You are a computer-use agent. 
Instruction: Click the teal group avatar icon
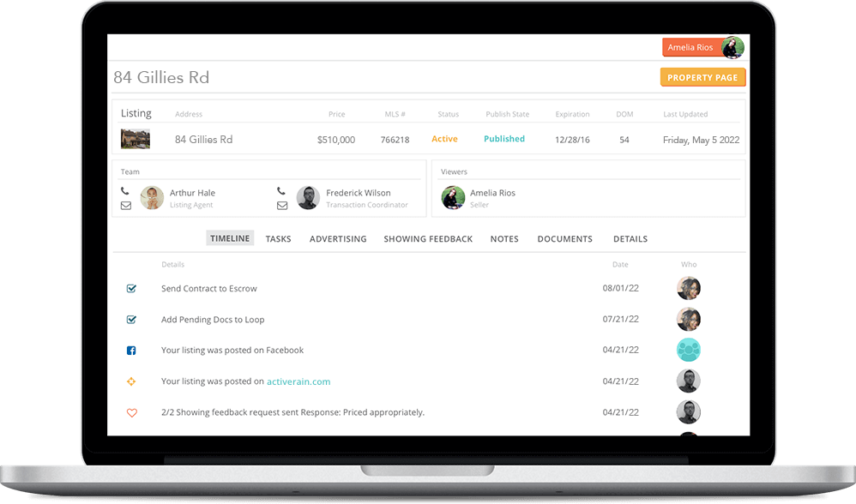pos(688,350)
